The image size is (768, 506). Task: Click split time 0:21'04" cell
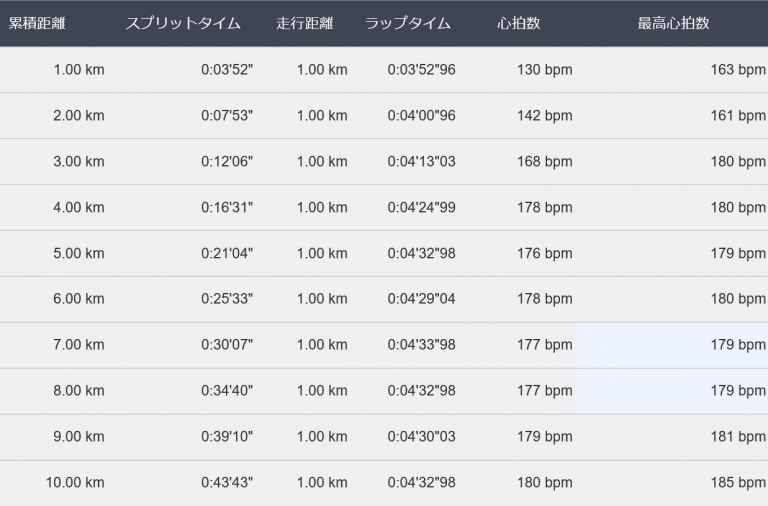tap(227, 254)
